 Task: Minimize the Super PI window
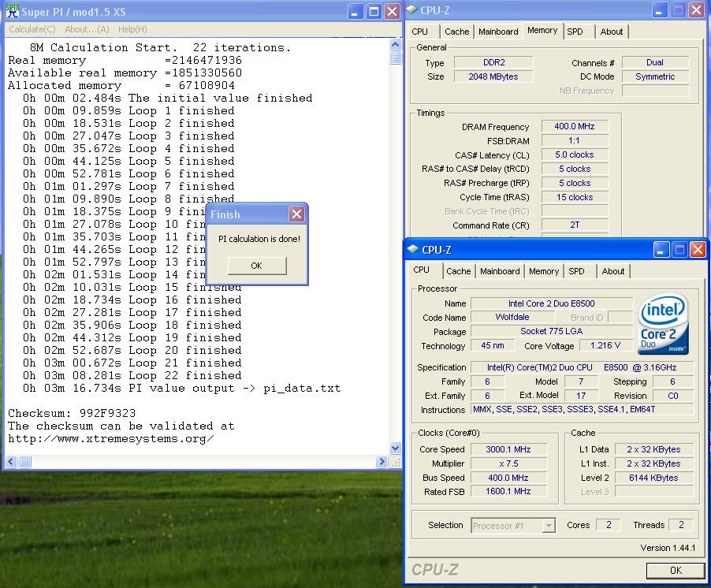(x=355, y=11)
